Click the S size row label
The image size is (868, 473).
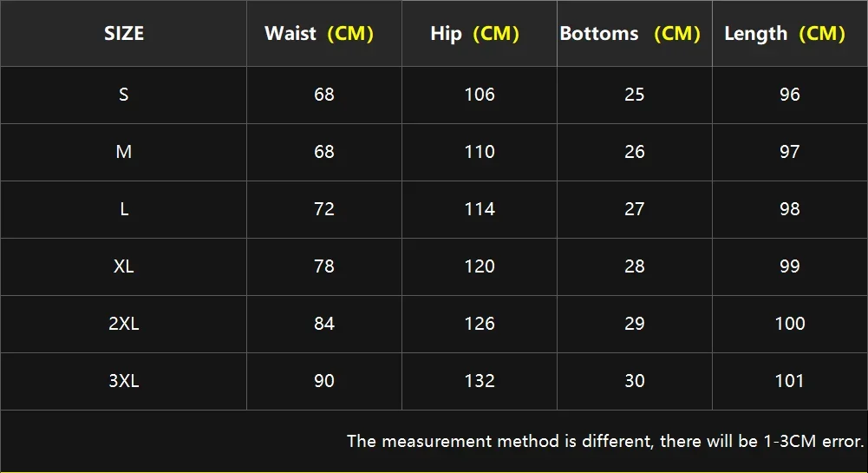124,95
